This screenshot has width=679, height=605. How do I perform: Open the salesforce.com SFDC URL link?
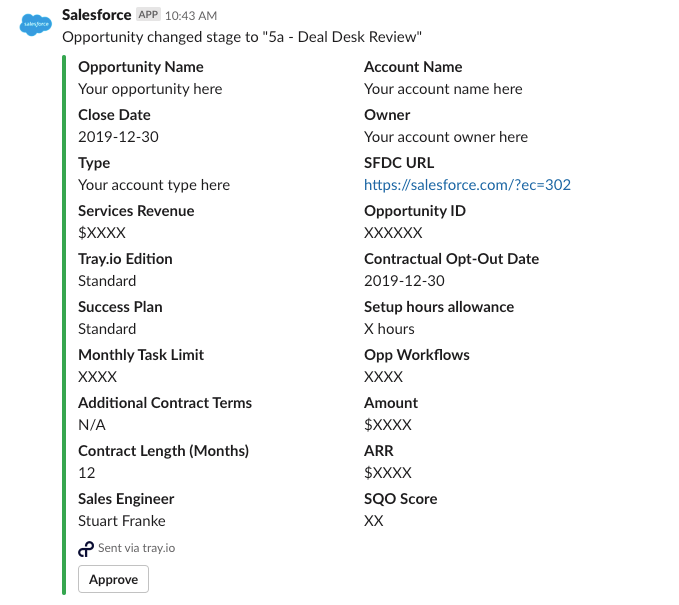point(467,185)
